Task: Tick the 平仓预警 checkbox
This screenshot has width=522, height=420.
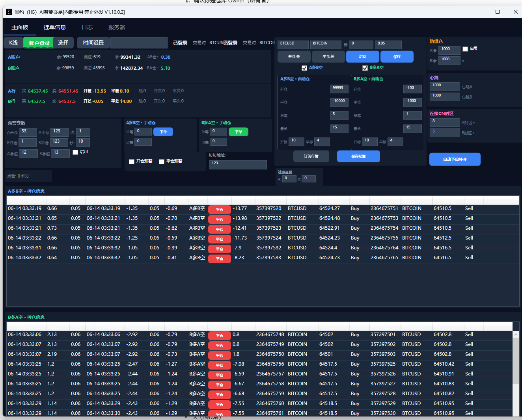Action: click(162, 162)
